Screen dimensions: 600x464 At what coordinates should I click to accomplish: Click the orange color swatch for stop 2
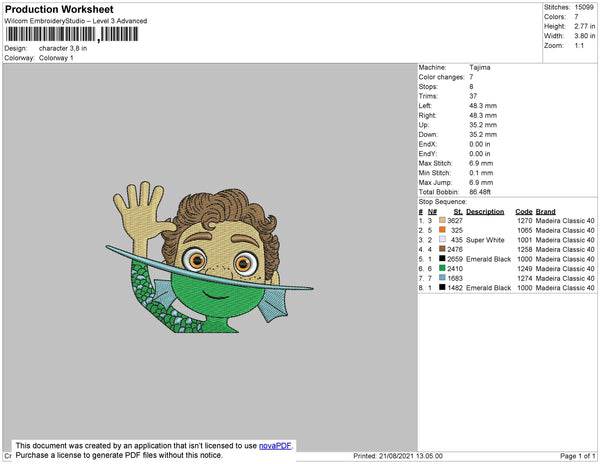(x=442, y=230)
